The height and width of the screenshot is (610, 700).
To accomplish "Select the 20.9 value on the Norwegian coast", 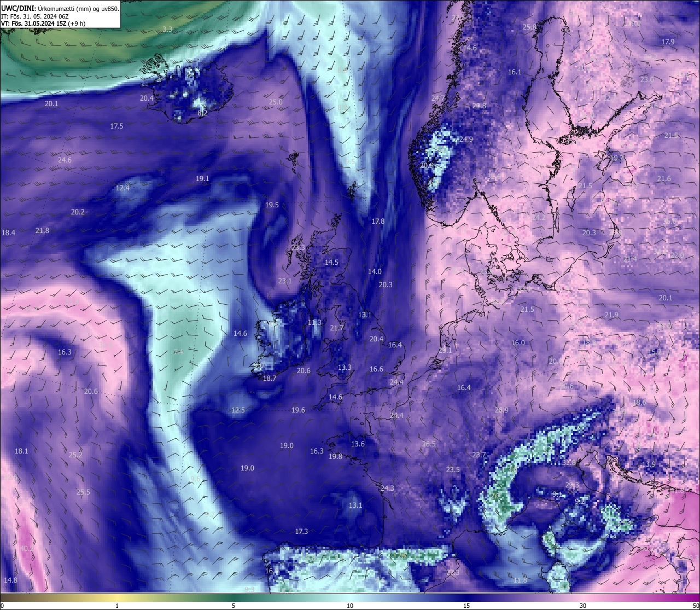I will pyautogui.click(x=427, y=165).
